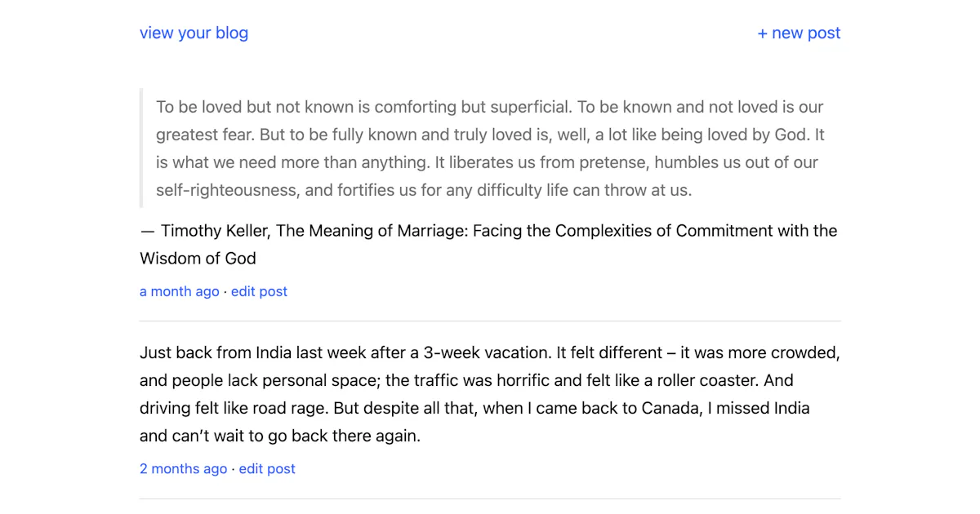Screen dimensions: 980x514
Task: Click the divider line beneath the India post
Action: [490, 498]
